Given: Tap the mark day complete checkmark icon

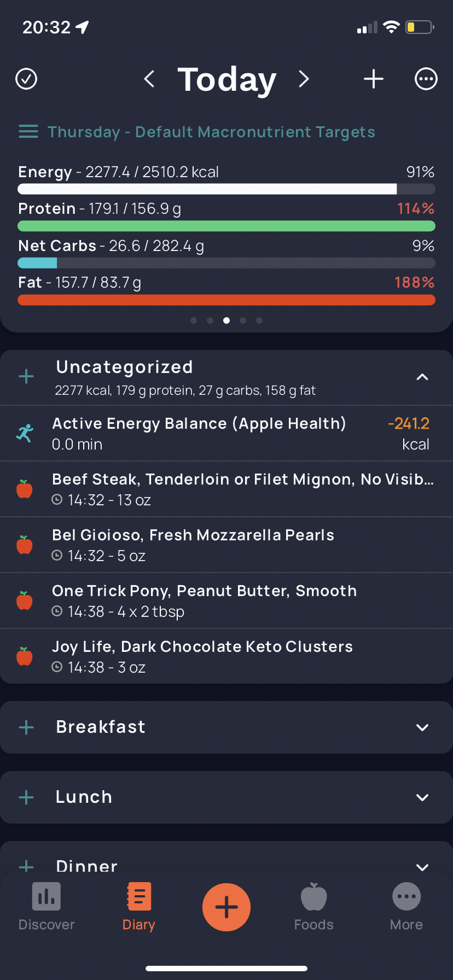Looking at the screenshot, I should [26, 79].
